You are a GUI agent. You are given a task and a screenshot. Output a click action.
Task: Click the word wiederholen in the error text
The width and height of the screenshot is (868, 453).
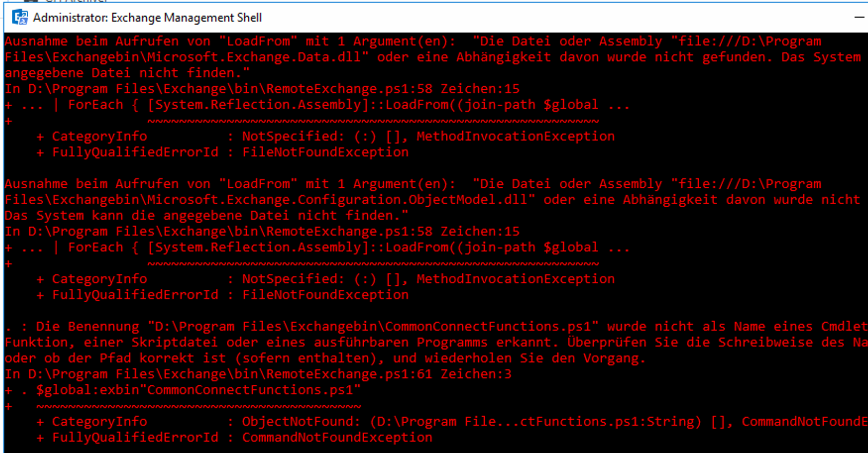[468, 358]
